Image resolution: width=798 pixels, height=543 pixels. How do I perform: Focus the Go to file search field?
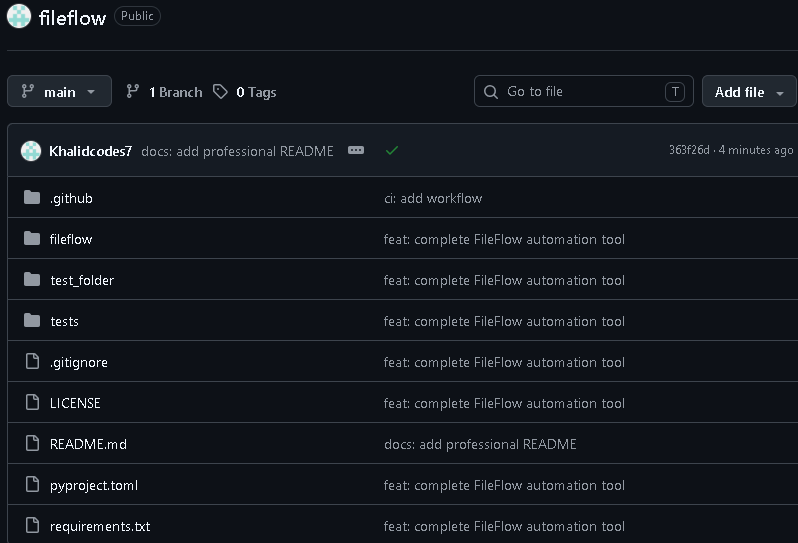pos(584,92)
